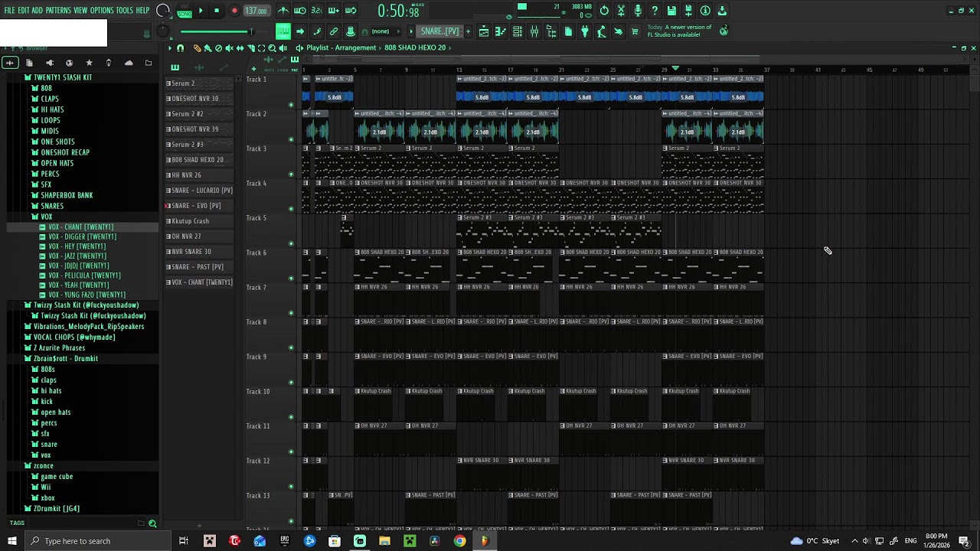The width and height of the screenshot is (980, 551).
Task: Click the 137.000 tempo display
Action: 256,11
